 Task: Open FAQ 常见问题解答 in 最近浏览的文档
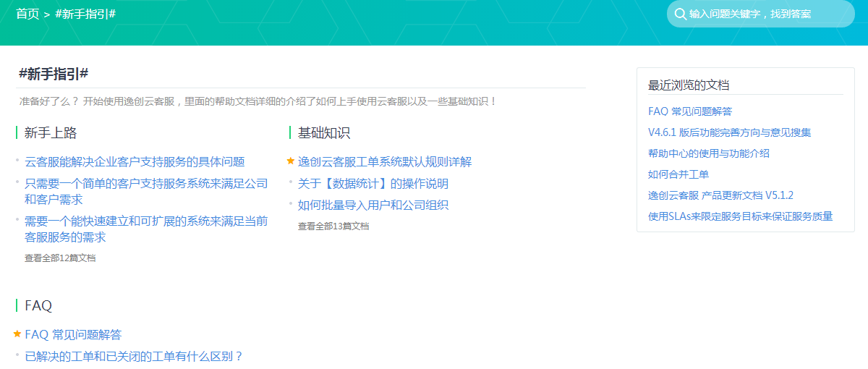(x=690, y=111)
